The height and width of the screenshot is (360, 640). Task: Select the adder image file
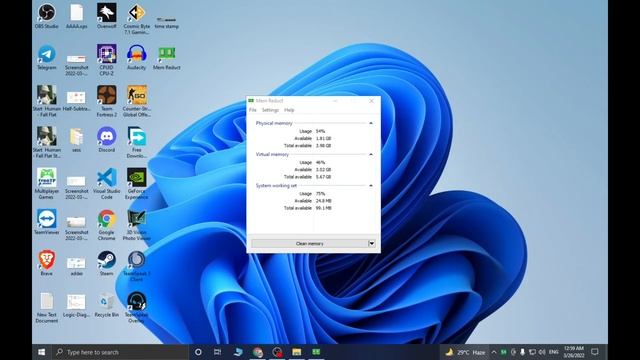76,265
